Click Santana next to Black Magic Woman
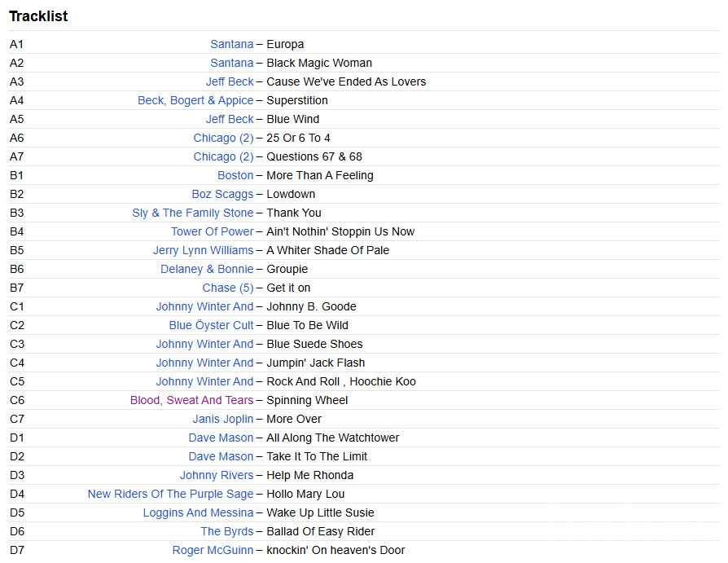Viewport: 728px width, 563px height. (x=231, y=63)
